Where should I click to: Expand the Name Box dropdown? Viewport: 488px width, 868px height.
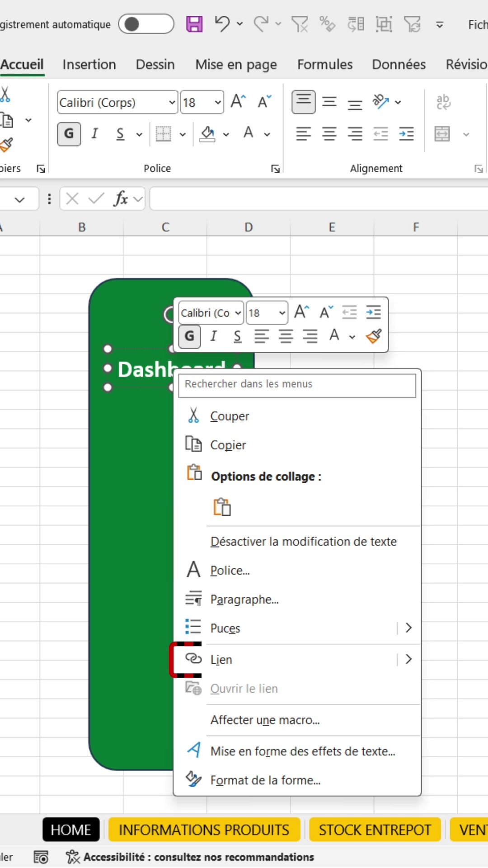click(x=19, y=199)
